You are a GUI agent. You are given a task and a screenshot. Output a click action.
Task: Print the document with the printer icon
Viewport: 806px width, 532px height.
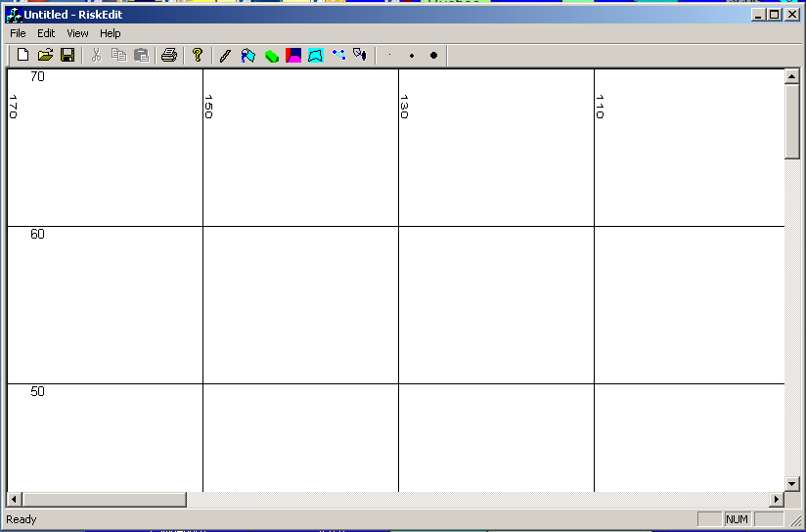point(169,55)
